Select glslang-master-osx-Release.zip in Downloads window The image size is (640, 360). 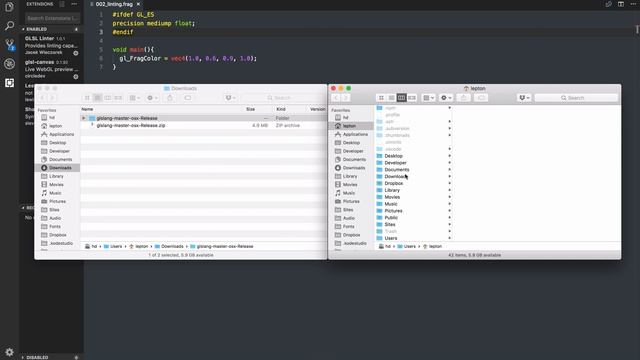coord(131,126)
